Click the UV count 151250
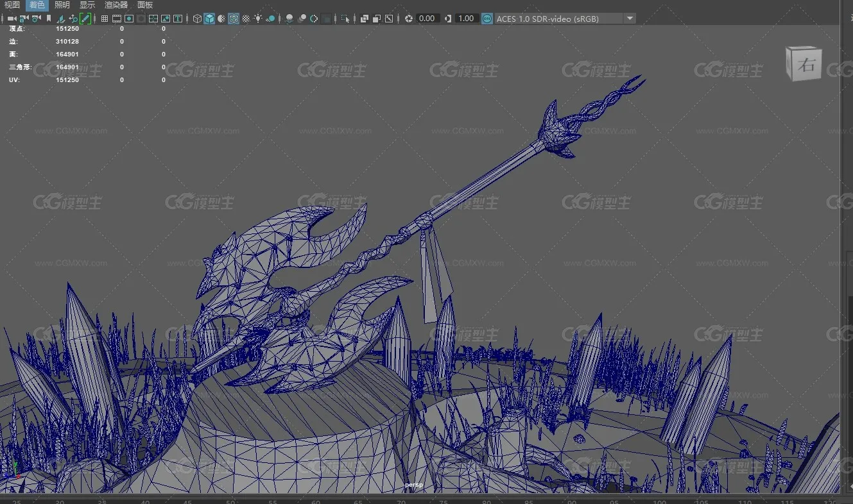Screen dimensions: 853x504 [67, 80]
